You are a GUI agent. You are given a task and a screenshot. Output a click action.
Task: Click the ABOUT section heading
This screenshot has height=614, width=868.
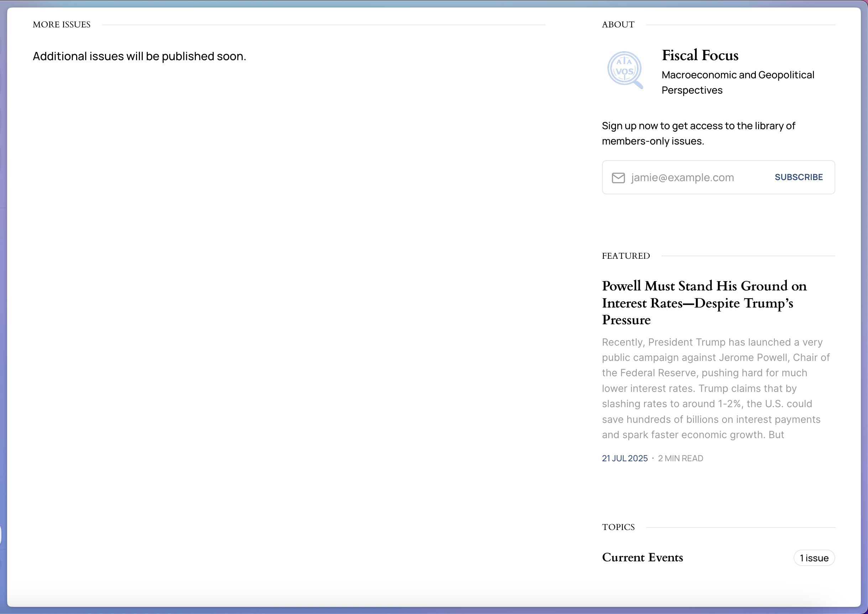[618, 25]
